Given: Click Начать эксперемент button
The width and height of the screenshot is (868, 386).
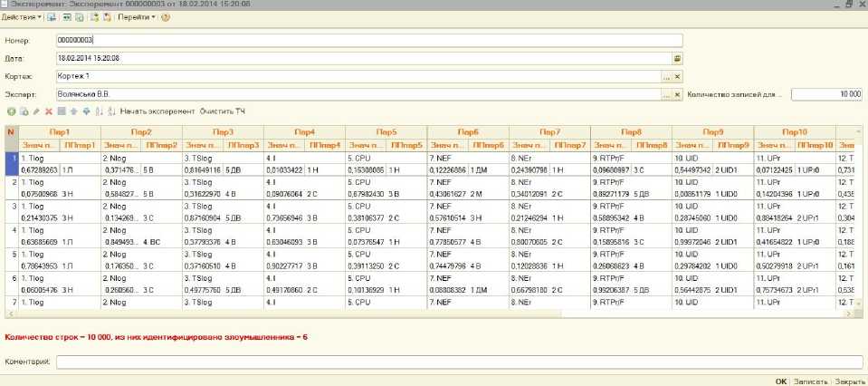Looking at the screenshot, I should [x=157, y=111].
